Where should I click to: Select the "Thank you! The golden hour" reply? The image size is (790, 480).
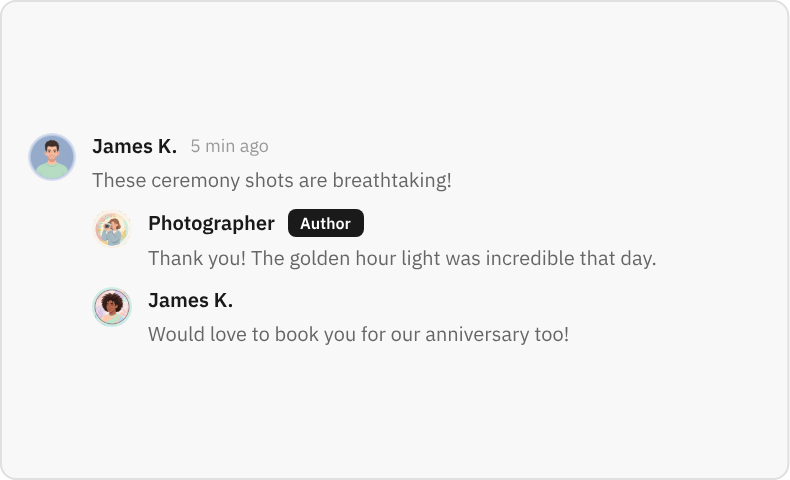[401, 258]
